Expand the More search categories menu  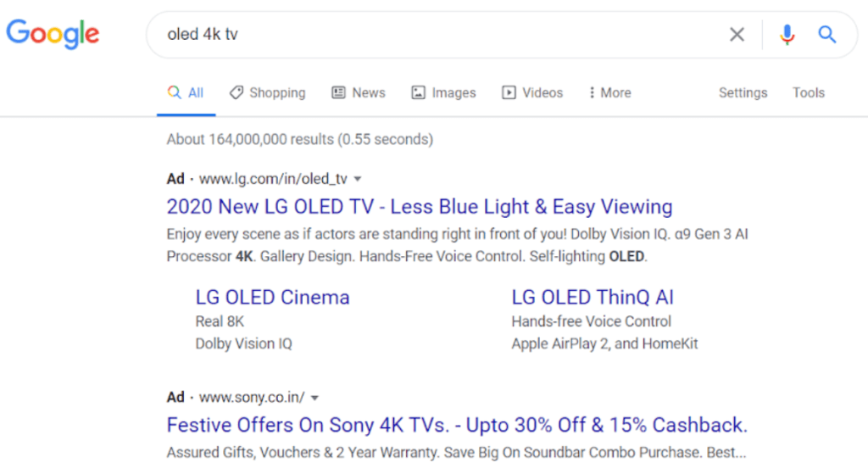609,92
